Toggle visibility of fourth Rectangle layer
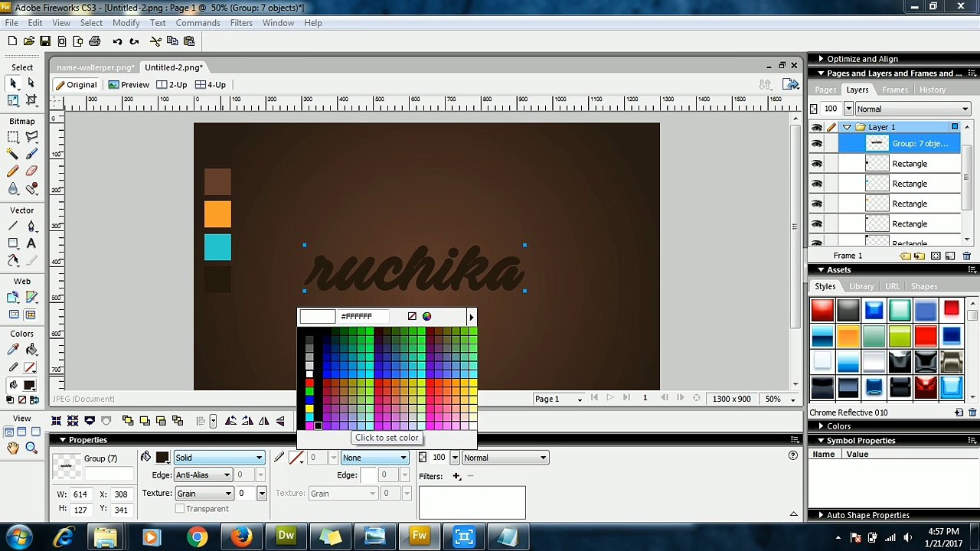This screenshot has height=551, width=980. tap(817, 223)
